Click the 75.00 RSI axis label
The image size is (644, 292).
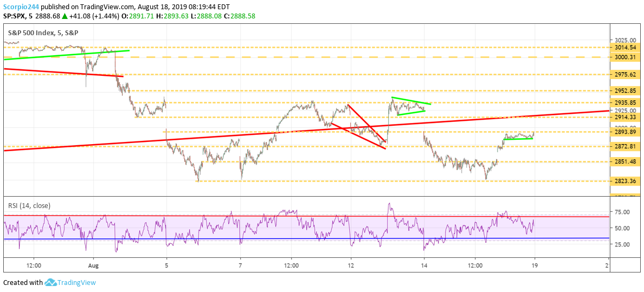[622, 212]
